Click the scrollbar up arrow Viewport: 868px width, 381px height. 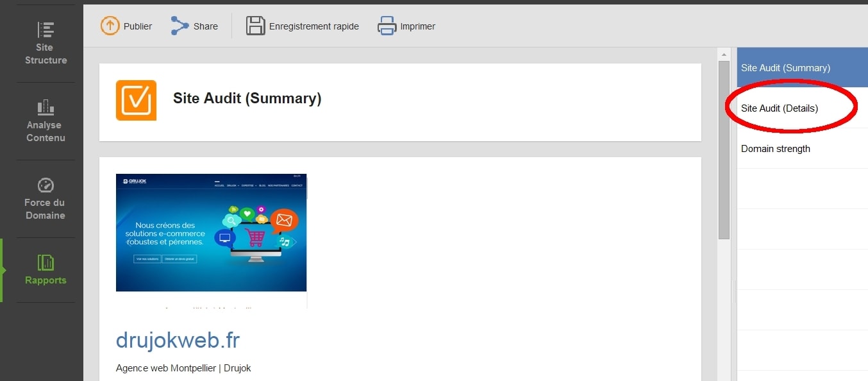point(724,54)
